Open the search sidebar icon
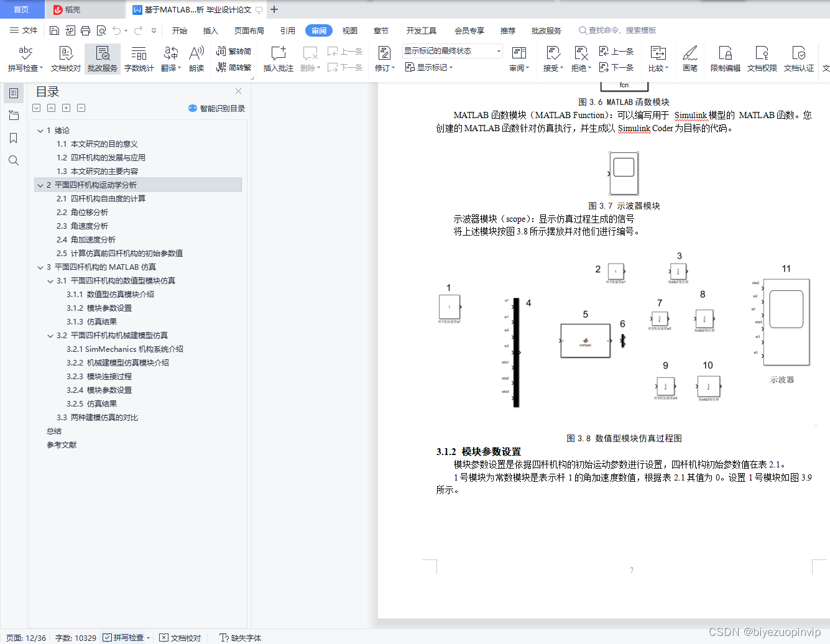 click(x=14, y=160)
